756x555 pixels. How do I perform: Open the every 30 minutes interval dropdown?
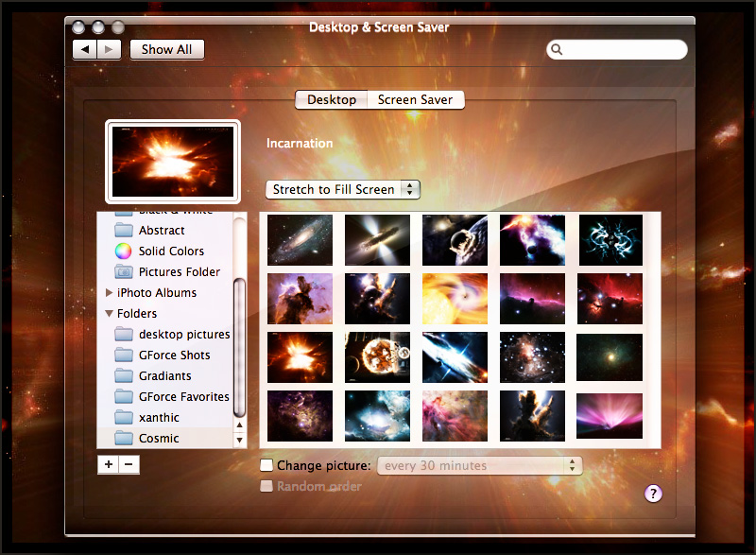tap(480, 465)
